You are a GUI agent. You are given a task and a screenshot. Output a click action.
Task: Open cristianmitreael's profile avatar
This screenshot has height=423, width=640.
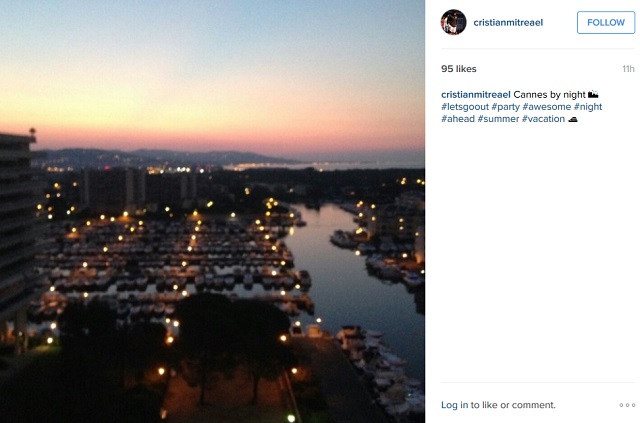point(453,22)
